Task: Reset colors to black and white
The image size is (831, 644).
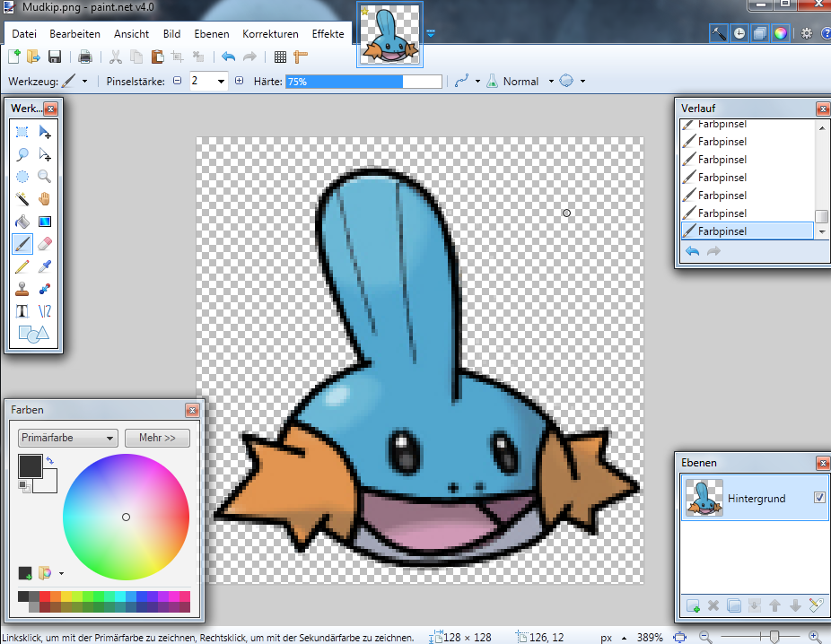Action: pyautogui.click(x=24, y=486)
